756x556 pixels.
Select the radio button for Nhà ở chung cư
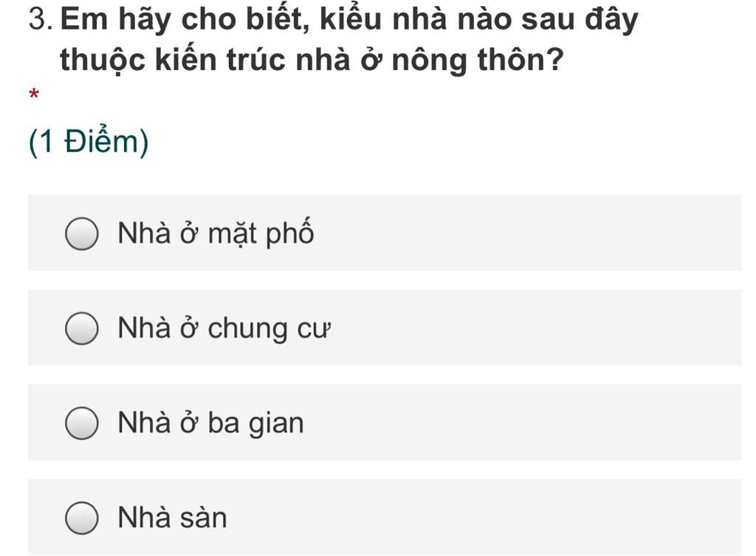coord(82,329)
